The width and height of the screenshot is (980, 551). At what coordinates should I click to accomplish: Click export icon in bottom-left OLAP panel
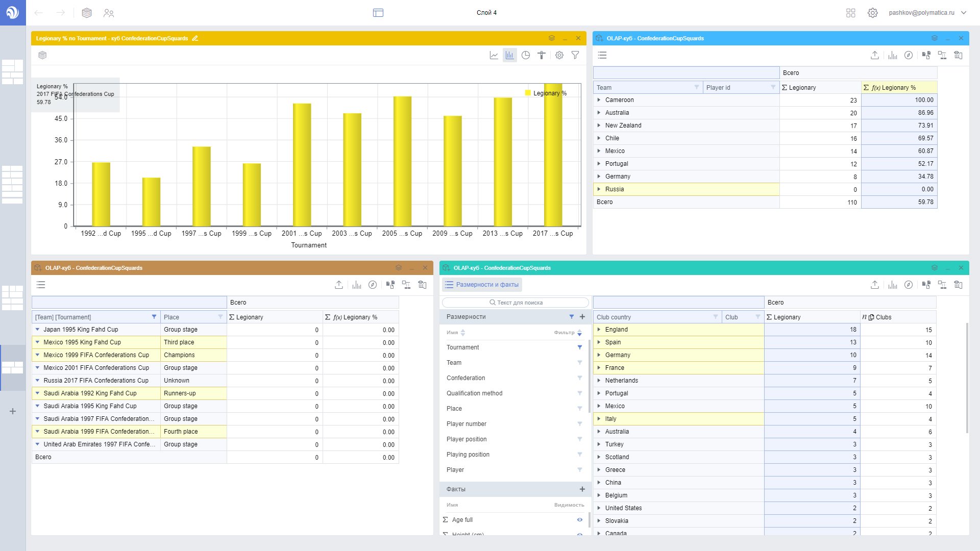point(339,285)
